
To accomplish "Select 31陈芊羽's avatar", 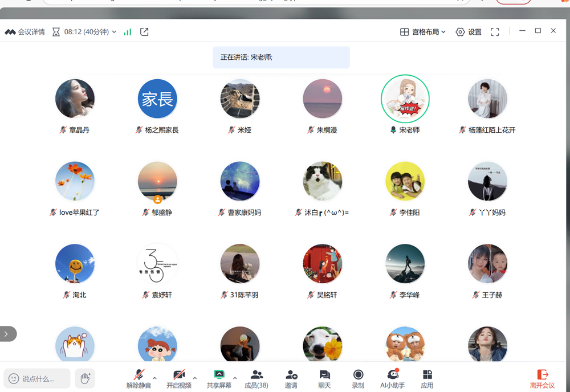I will 240,264.
